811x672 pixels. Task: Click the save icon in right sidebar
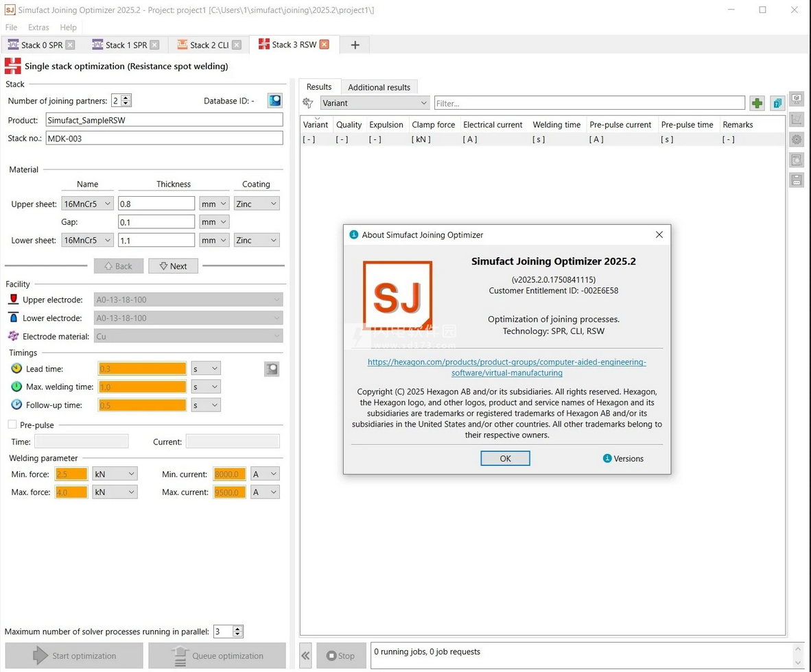(796, 180)
